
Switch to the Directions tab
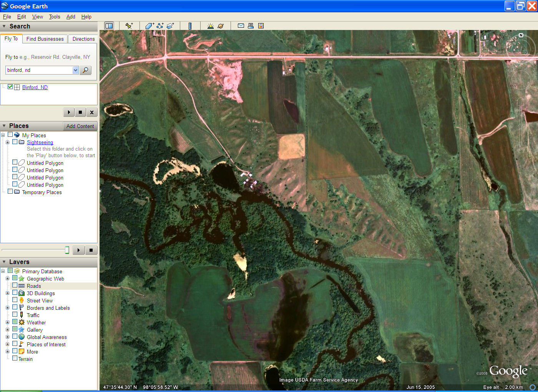pyautogui.click(x=83, y=39)
